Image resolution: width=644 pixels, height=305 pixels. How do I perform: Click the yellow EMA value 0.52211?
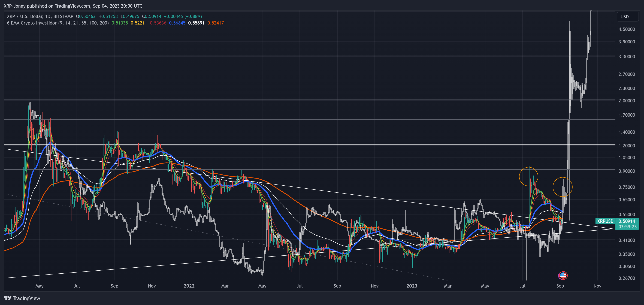click(x=139, y=23)
